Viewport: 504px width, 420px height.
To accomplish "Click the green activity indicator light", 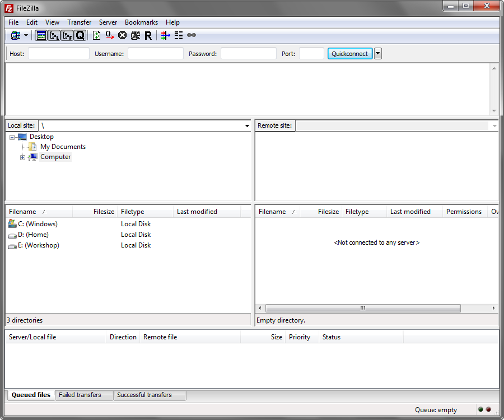I will point(480,409).
